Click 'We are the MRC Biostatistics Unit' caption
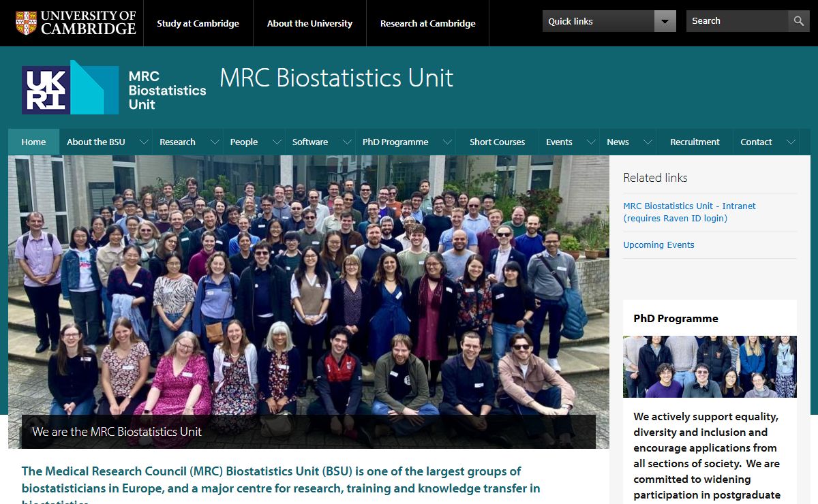This screenshot has width=818, height=504. point(117,432)
